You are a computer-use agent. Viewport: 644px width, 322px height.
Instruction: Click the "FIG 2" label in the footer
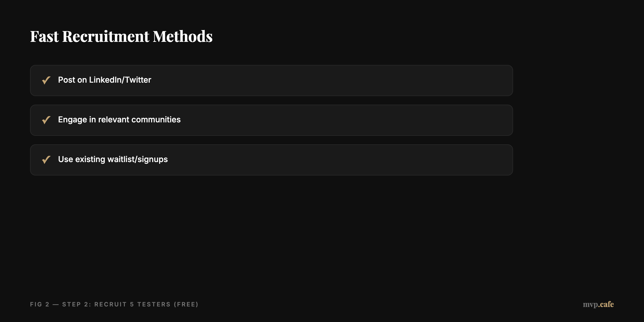pyautogui.click(x=40, y=304)
